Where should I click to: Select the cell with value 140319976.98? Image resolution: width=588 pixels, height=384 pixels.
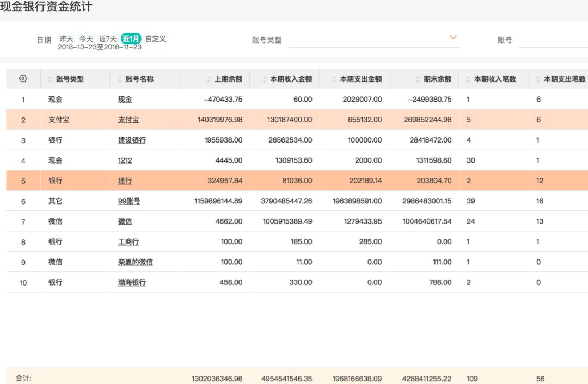(x=220, y=120)
